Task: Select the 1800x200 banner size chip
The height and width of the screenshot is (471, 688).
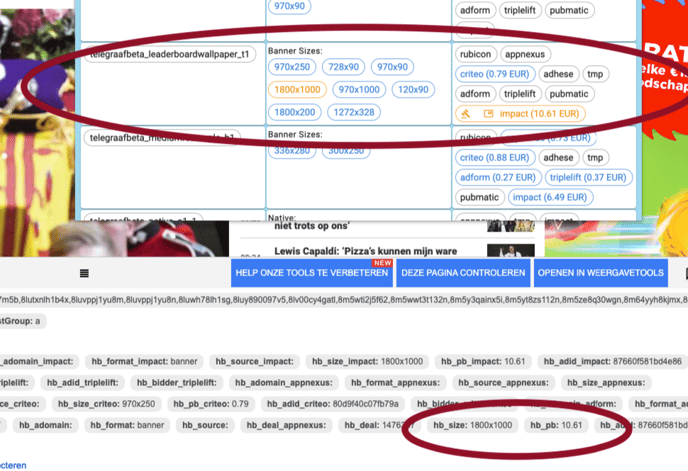Action: pyautogui.click(x=296, y=113)
